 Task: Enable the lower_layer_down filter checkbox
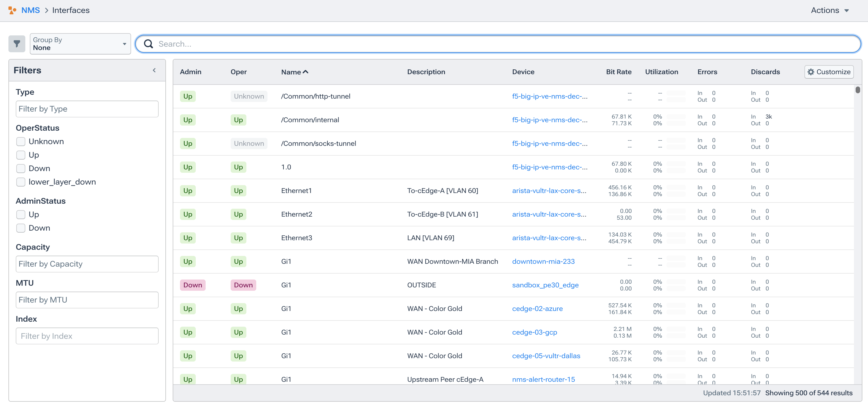[x=21, y=182]
